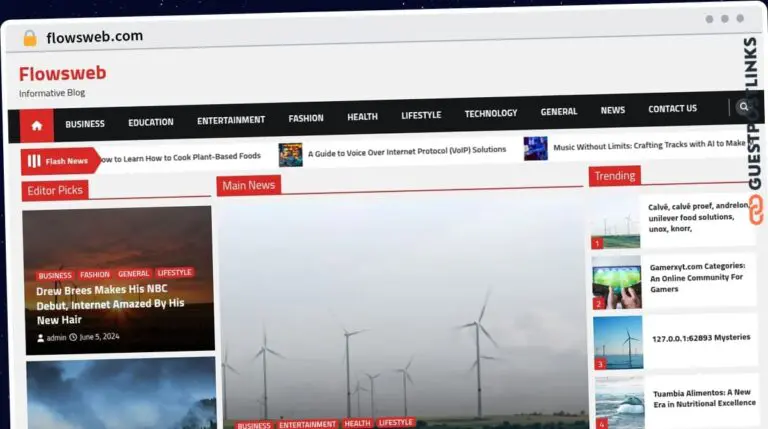Click the clock icon by June 5, 2024
Screen dimensions: 768x429
pos(73,337)
